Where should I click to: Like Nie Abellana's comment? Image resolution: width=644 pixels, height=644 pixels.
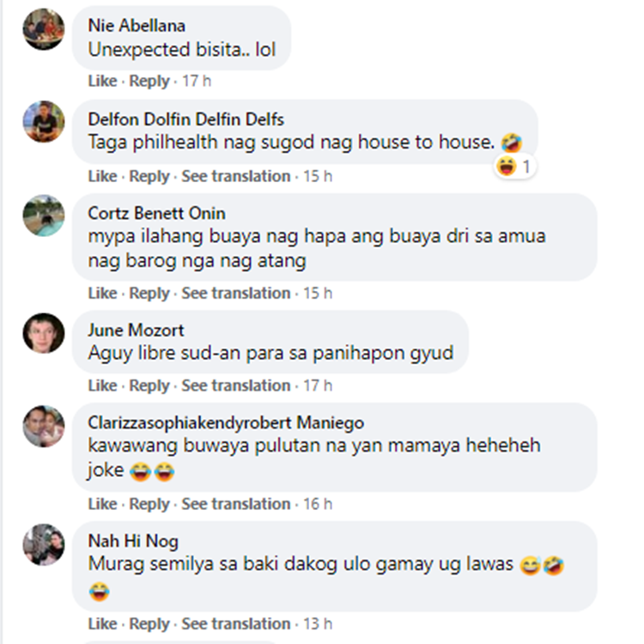click(102, 81)
